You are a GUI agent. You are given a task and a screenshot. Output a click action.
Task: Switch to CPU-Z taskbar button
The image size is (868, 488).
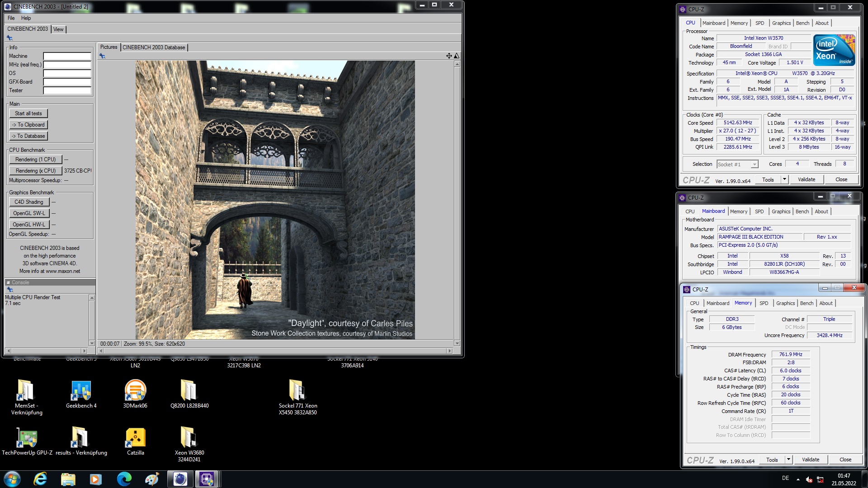tap(207, 479)
